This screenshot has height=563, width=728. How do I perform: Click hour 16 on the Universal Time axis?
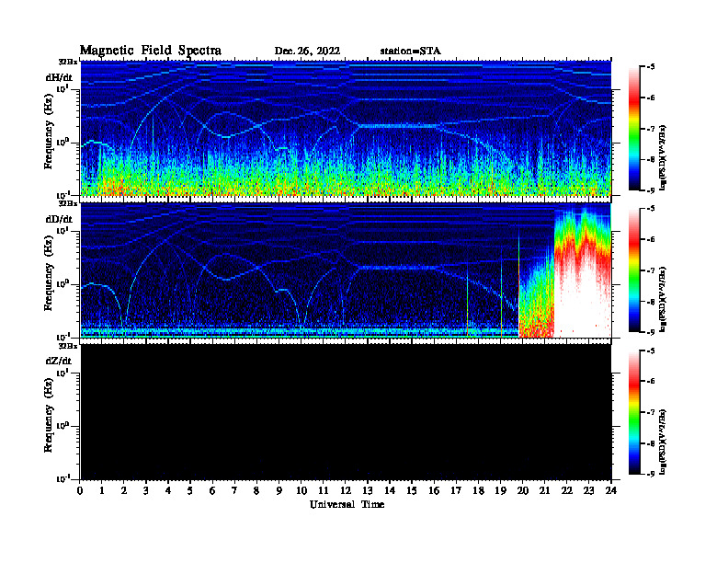(434, 490)
